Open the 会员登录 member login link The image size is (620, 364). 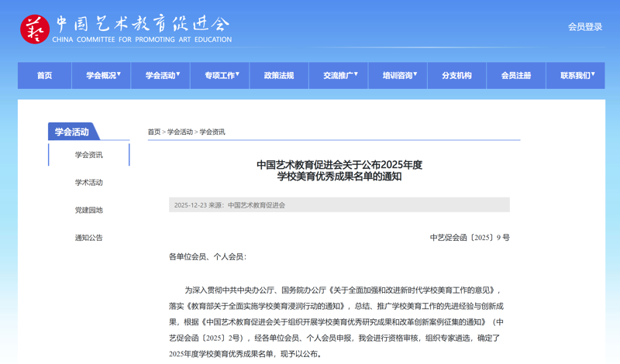pyautogui.click(x=585, y=27)
